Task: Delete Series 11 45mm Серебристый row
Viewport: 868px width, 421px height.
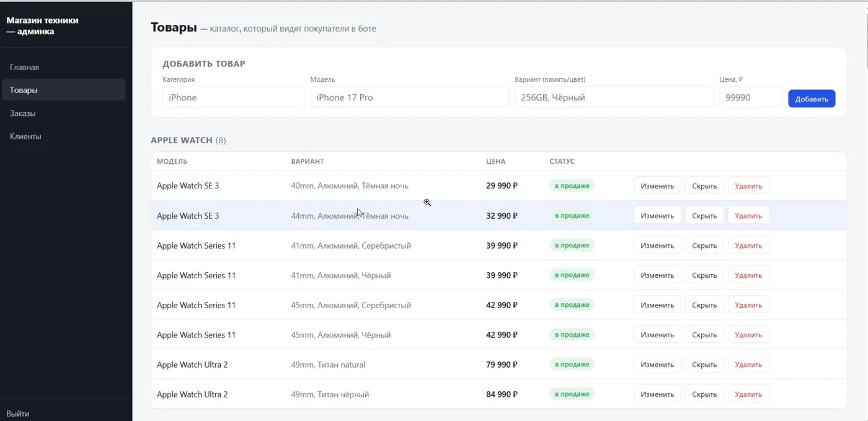Action: pos(748,304)
